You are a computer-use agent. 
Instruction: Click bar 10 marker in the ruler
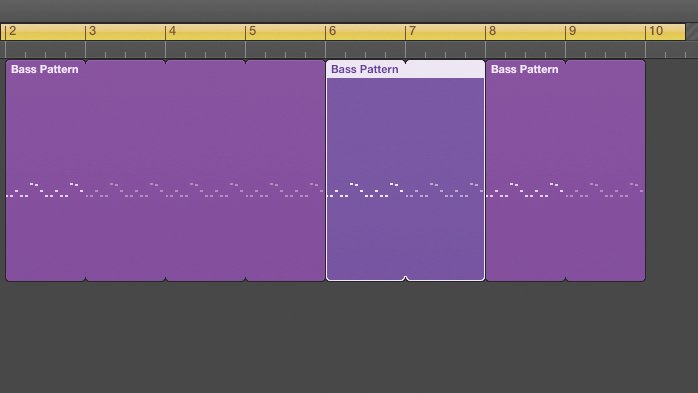656,31
